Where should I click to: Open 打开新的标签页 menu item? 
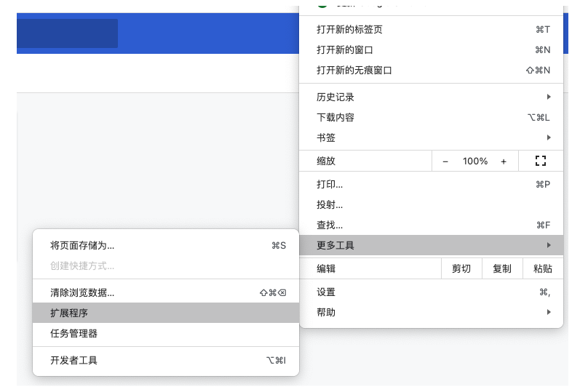(x=350, y=30)
